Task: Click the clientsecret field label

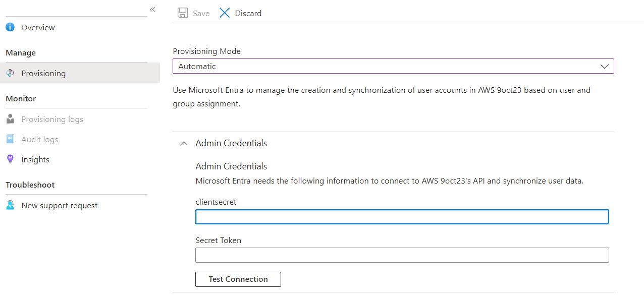Action: [x=216, y=202]
